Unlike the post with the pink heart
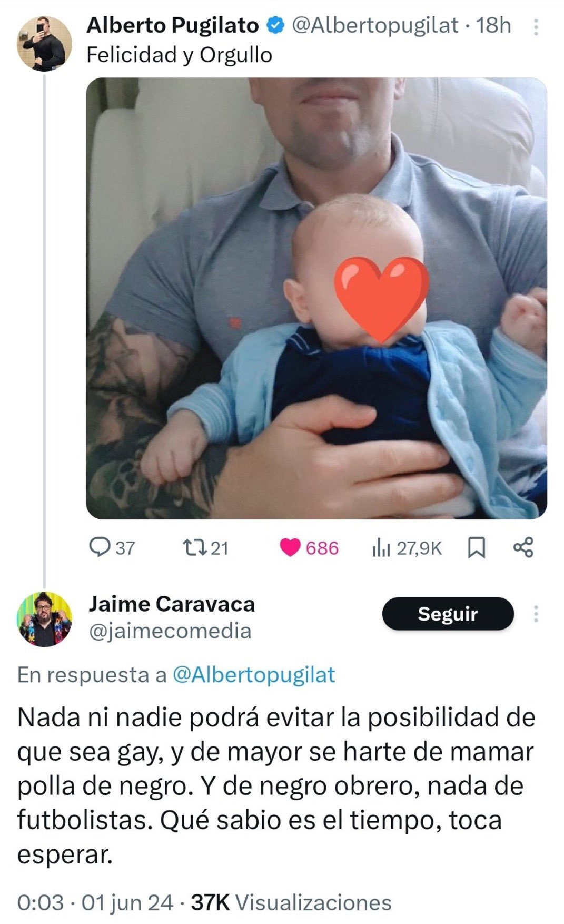This screenshot has height=924, width=564. click(290, 548)
